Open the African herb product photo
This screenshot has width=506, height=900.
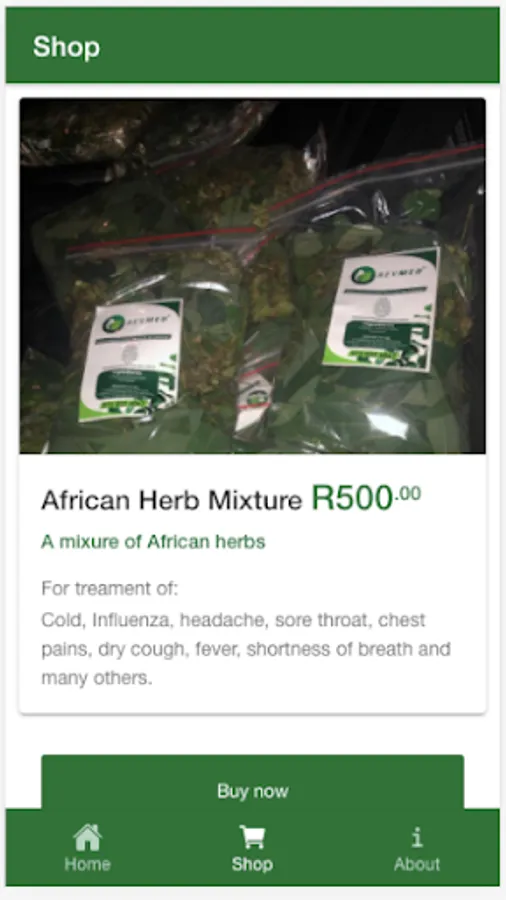click(252, 276)
